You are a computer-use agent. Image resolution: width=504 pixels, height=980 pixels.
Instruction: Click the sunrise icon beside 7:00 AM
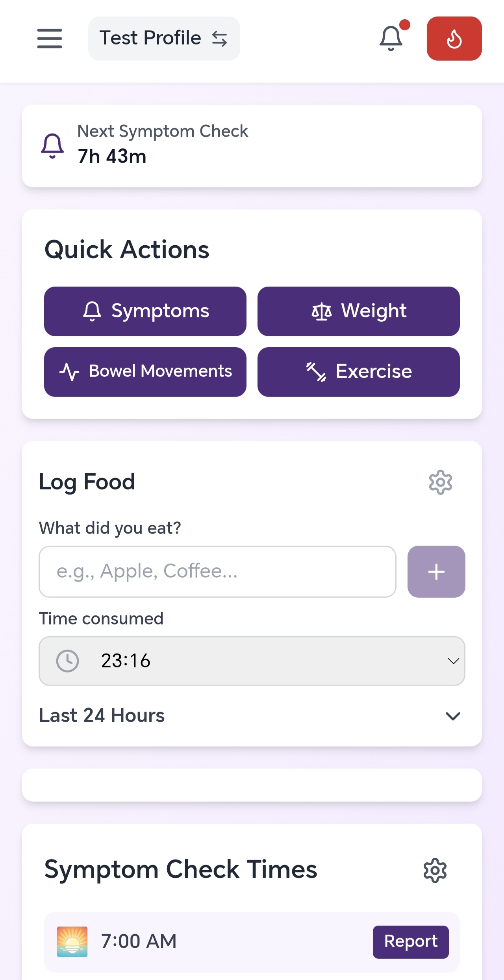pyautogui.click(x=72, y=942)
